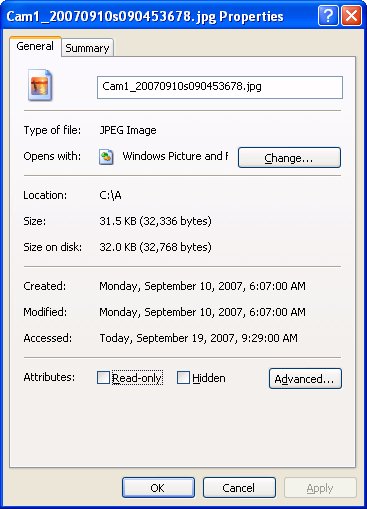Select the General tab
This screenshot has width=367, height=509.
coord(35,46)
